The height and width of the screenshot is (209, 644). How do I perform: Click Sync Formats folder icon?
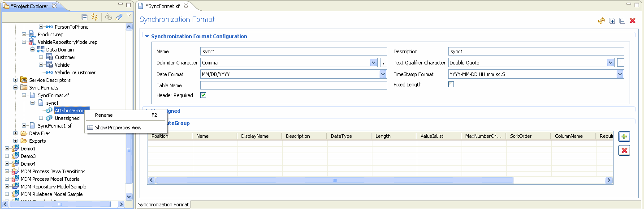click(24, 88)
